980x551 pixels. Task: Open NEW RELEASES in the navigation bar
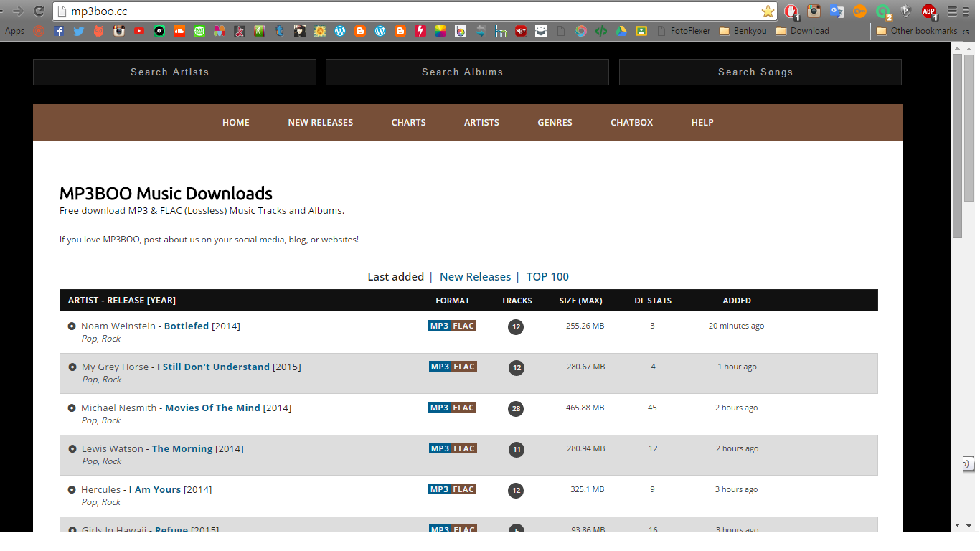(x=321, y=123)
